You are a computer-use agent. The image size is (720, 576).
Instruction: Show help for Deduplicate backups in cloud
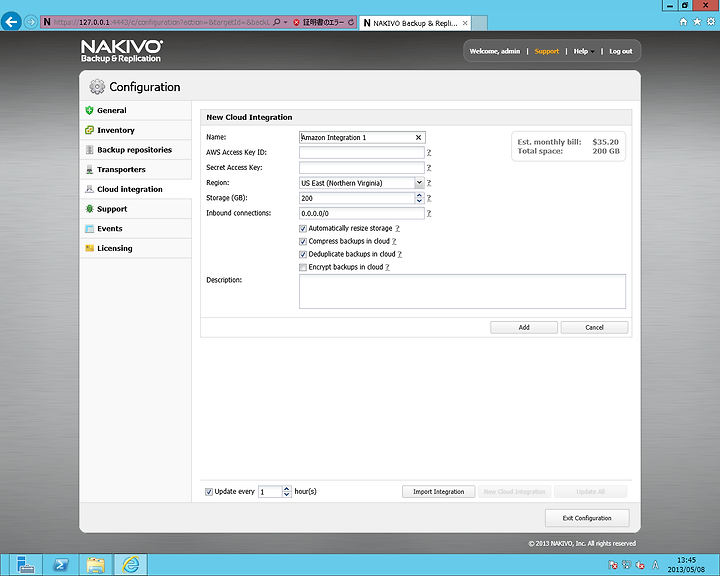tap(399, 254)
